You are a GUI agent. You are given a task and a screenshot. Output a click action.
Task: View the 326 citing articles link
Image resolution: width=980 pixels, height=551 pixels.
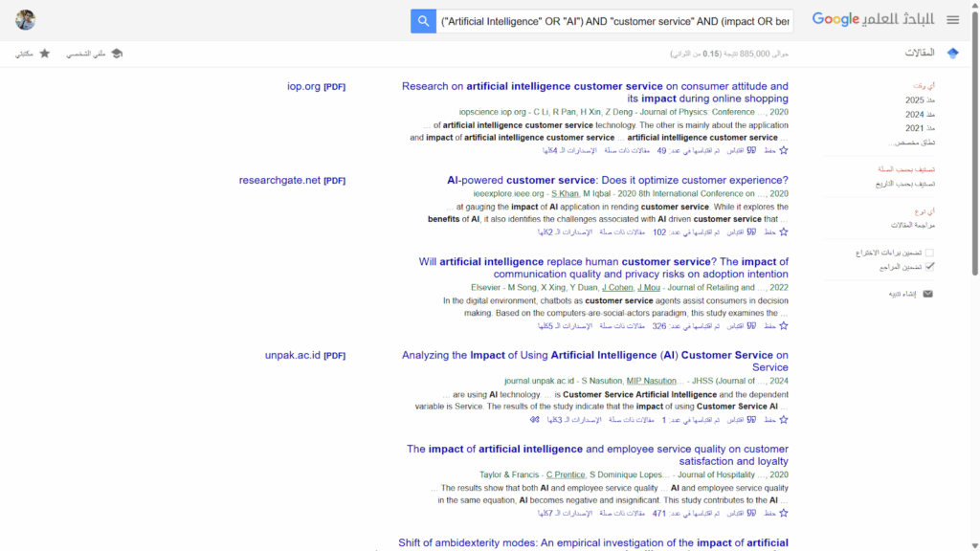click(x=686, y=326)
